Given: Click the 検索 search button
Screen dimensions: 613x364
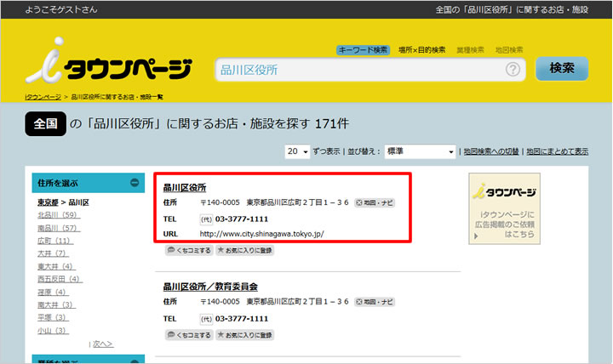Looking at the screenshot, I should click(x=562, y=68).
